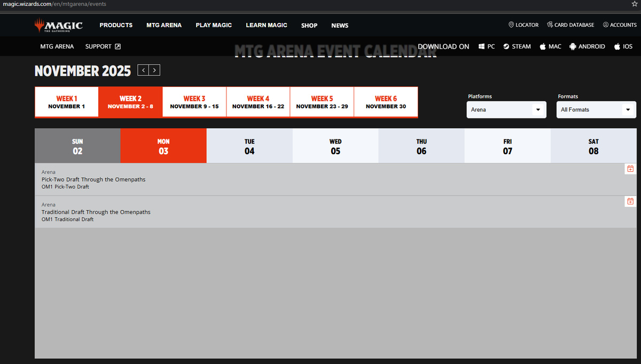Open the PLAY MAGIC menu
This screenshot has width=641, height=364.
[214, 25]
